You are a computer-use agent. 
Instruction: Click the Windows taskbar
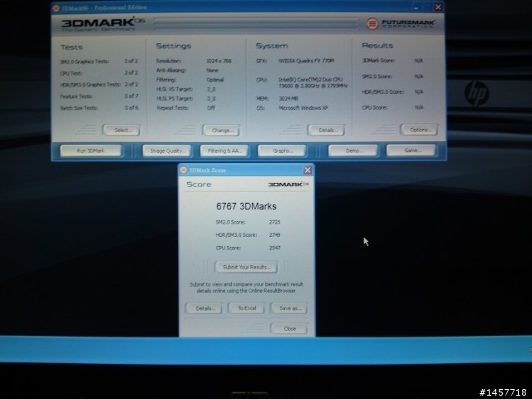tap(266, 350)
